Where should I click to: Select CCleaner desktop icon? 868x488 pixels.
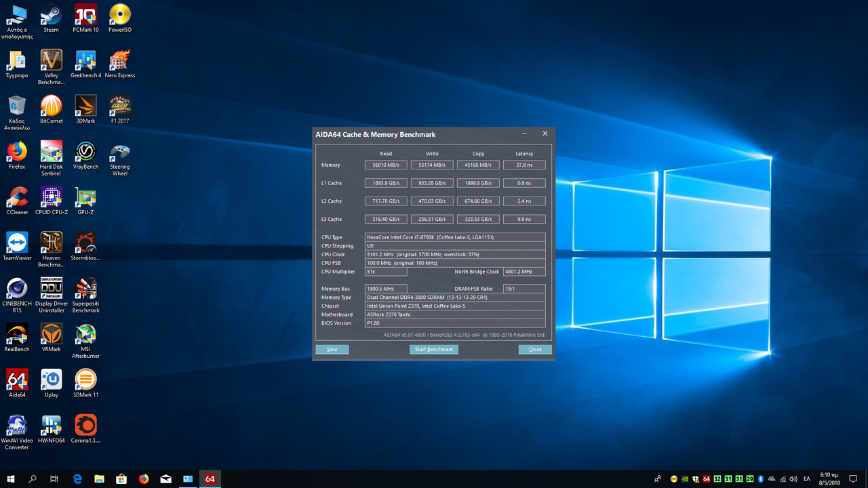[17, 201]
